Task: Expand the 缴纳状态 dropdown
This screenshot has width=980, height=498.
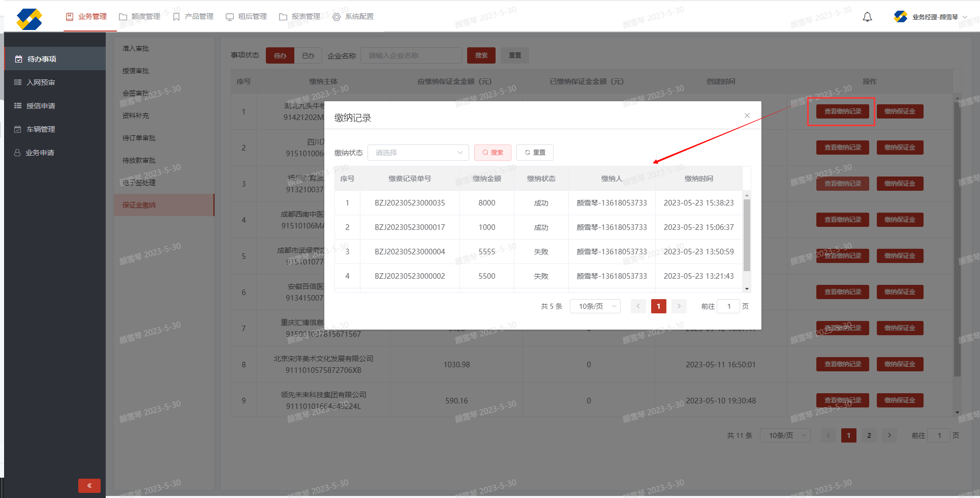Action: pos(418,153)
